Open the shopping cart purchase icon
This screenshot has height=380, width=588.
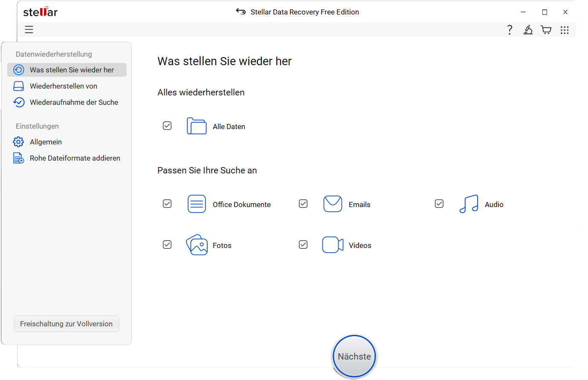546,29
